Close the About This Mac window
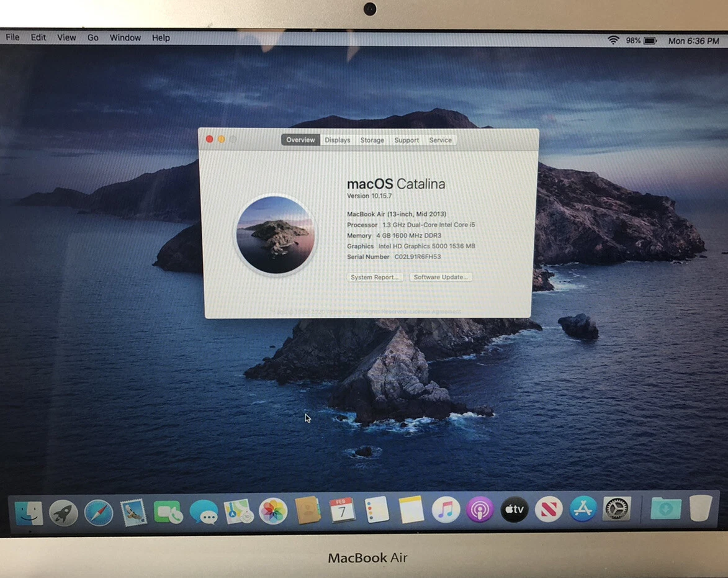 point(209,139)
